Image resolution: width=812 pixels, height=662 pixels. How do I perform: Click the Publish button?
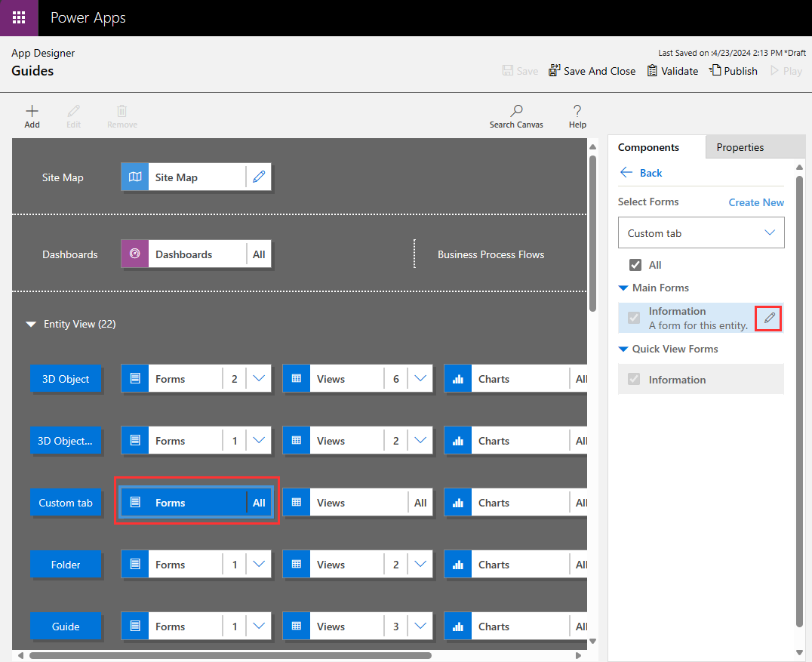click(734, 70)
